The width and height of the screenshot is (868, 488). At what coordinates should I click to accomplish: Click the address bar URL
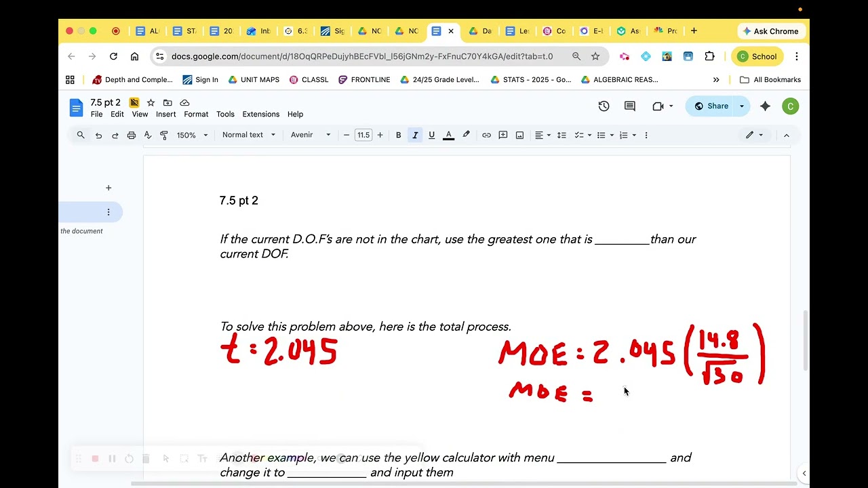click(362, 56)
